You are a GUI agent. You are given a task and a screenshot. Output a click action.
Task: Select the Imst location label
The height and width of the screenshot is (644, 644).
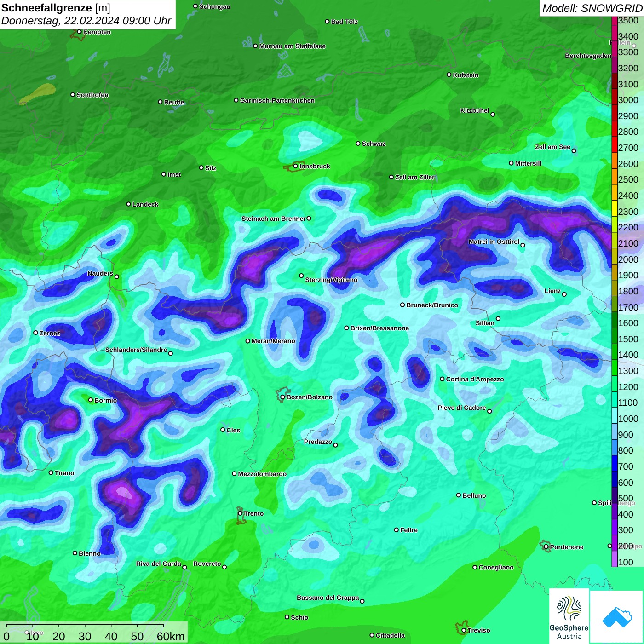pos(174,174)
